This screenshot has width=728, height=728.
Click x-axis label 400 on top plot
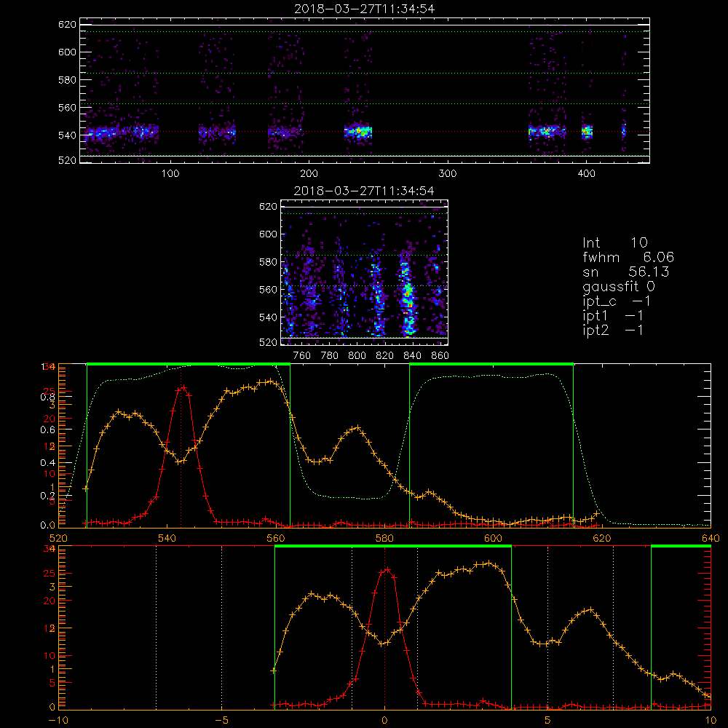[x=586, y=174]
